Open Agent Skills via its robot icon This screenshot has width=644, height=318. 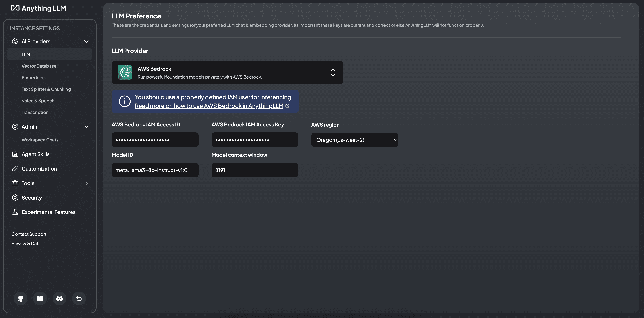point(15,154)
